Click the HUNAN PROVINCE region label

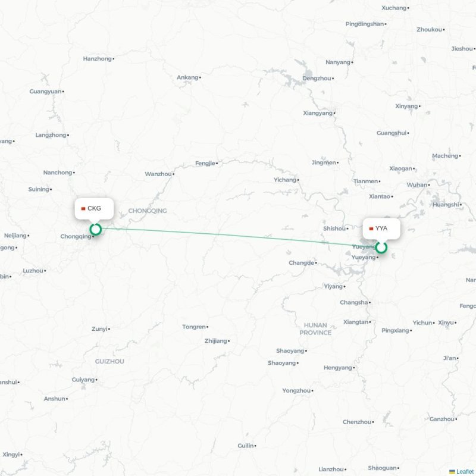[315, 329]
